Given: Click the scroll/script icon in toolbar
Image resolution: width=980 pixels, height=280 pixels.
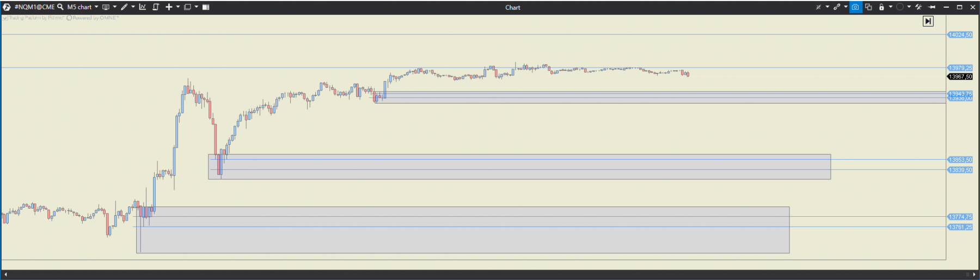Looking at the screenshot, I should coord(156,7).
